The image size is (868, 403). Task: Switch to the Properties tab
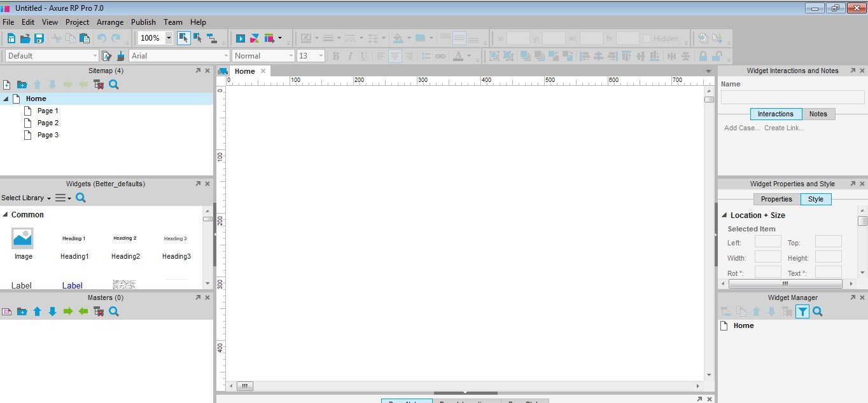[x=776, y=199]
